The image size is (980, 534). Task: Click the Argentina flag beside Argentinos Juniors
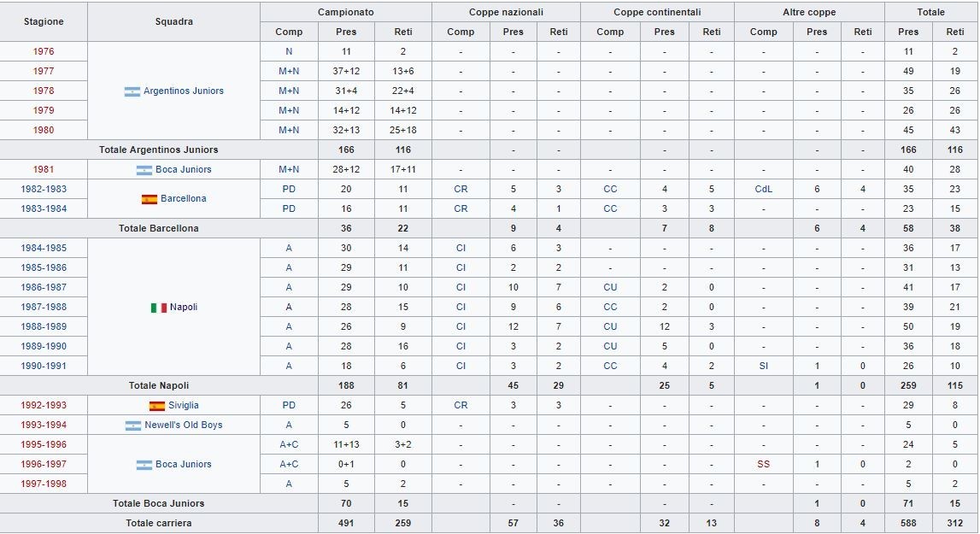(132, 91)
